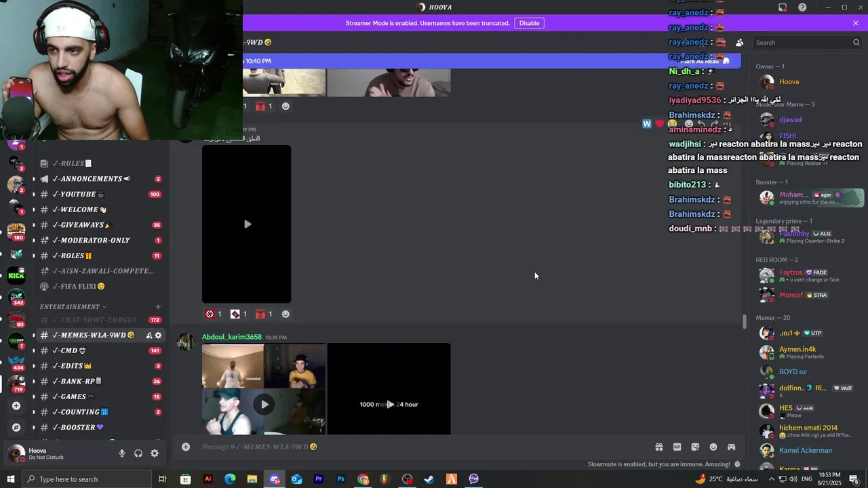Open sticker picker in message bar
Screen dimensions: 868x488
tap(695, 447)
